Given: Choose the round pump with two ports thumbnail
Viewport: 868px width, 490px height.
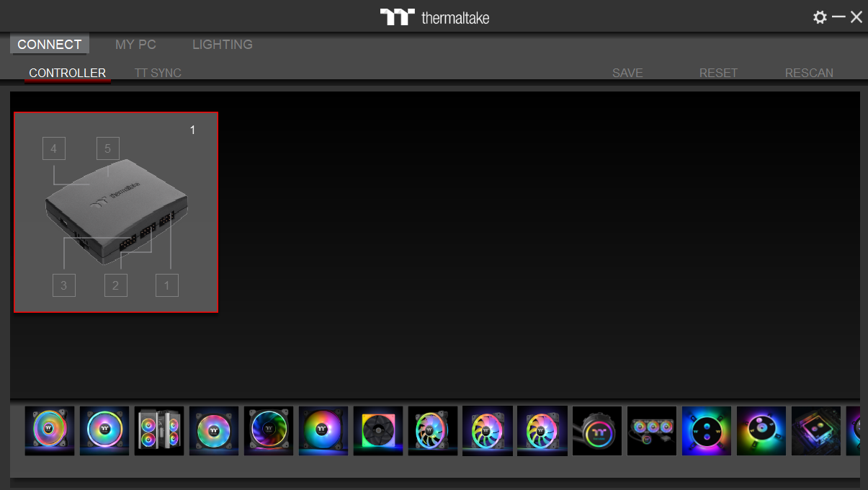Looking at the screenshot, I should pyautogui.click(x=707, y=430).
